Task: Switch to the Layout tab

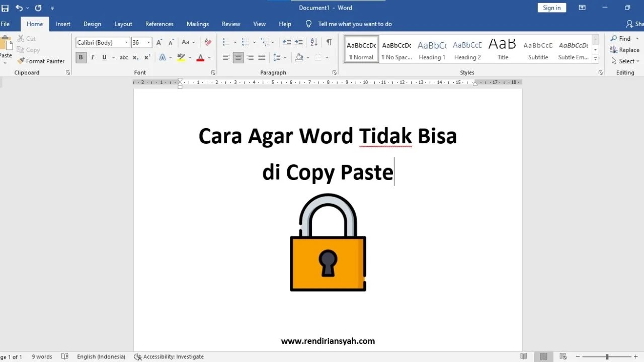Action: pyautogui.click(x=123, y=24)
